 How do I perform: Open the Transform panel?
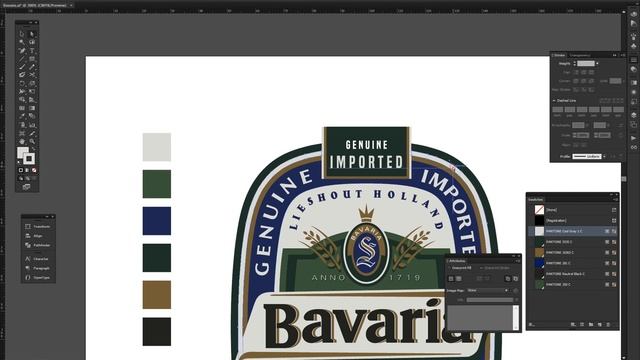[38, 226]
